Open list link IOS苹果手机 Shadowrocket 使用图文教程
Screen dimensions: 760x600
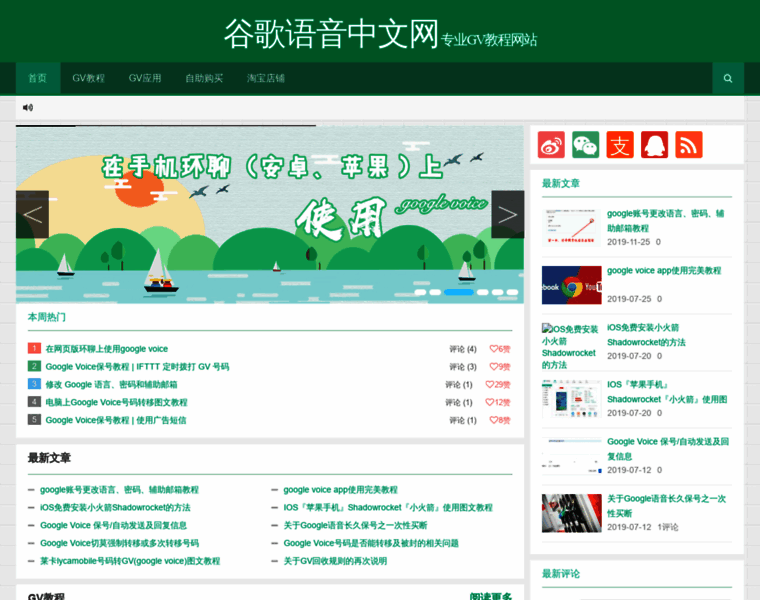[x=388, y=508]
